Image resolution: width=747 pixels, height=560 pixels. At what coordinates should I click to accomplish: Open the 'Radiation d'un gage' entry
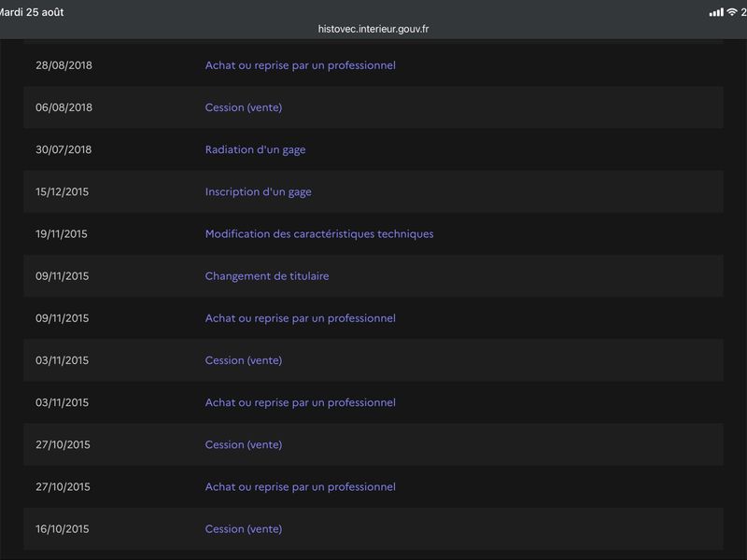click(x=255, y=149)
